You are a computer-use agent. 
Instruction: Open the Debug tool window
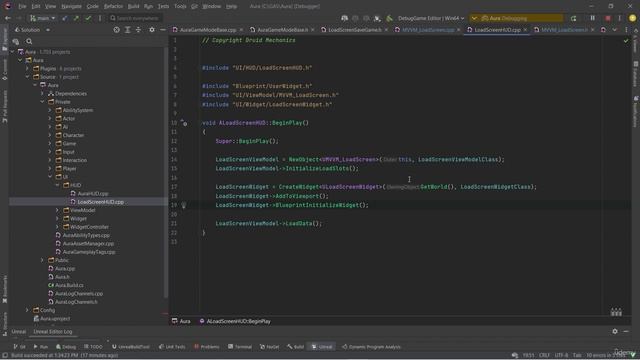pyautogui.click(x=66, y=347)
